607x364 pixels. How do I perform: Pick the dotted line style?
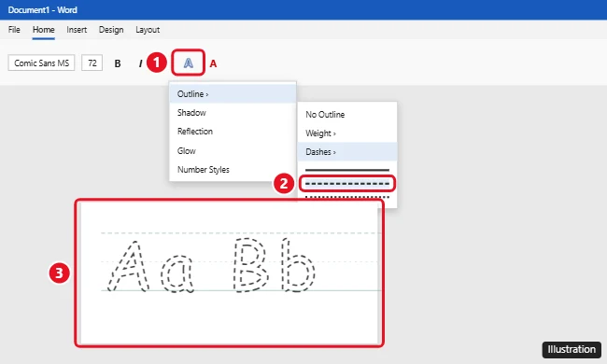[347, 197]
